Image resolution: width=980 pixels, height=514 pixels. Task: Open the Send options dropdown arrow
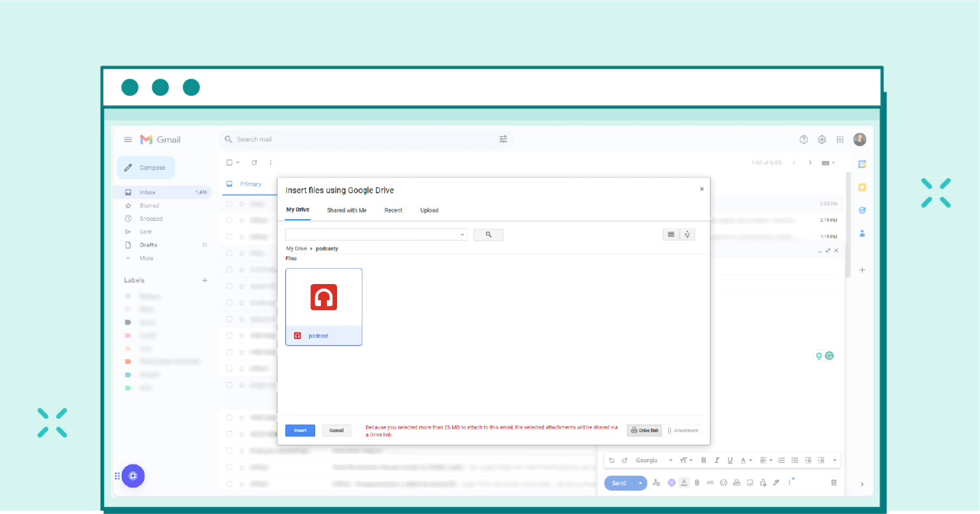click(641, 483)
